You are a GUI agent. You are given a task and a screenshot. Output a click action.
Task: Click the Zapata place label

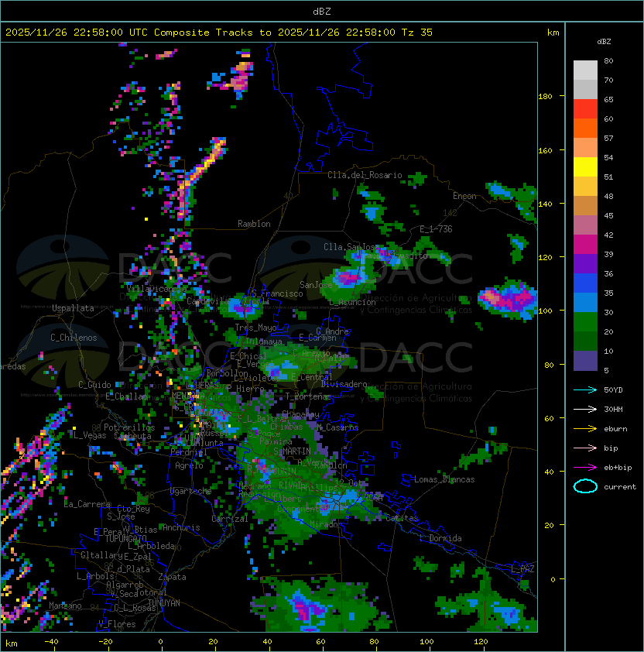(x=172, y=577)
